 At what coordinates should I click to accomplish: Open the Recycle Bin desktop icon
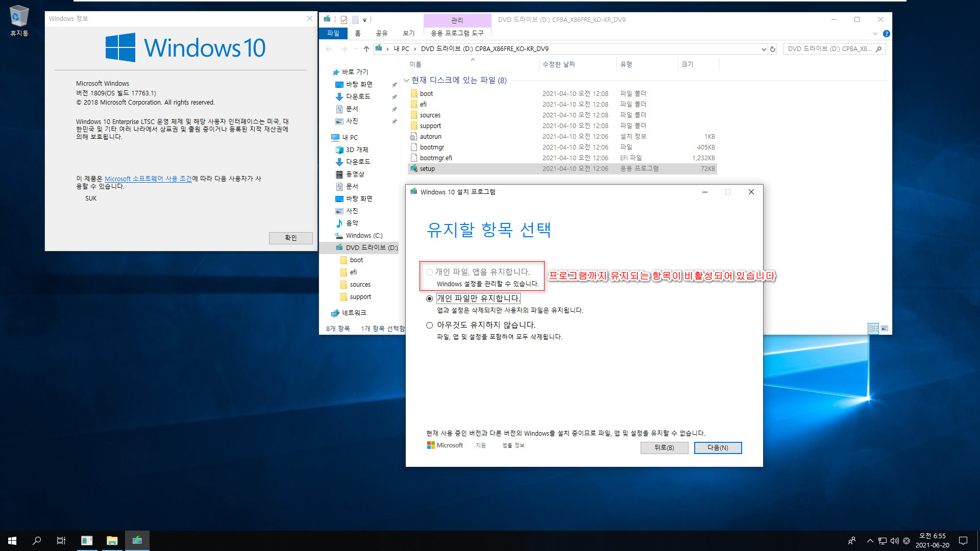pyautogui.click(x=19, y=20)
